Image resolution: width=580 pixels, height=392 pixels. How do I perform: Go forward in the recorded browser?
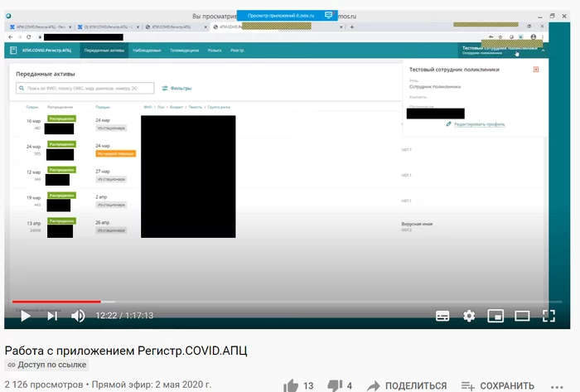coord(19,37)
